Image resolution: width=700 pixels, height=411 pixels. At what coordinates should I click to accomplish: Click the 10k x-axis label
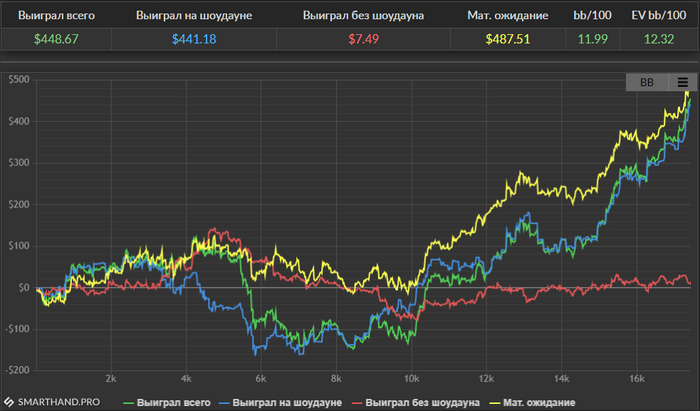[412, 379]
